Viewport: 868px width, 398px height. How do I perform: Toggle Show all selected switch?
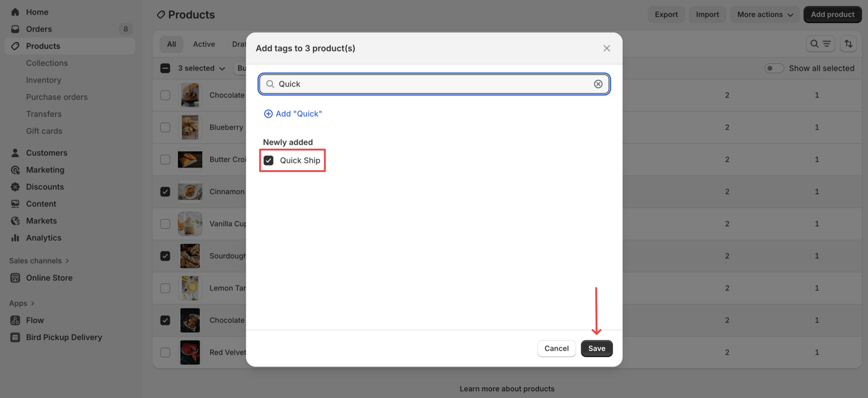774,68
